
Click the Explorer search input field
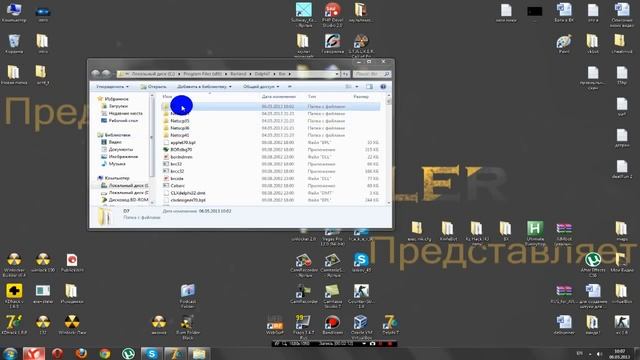coord(371,74)
